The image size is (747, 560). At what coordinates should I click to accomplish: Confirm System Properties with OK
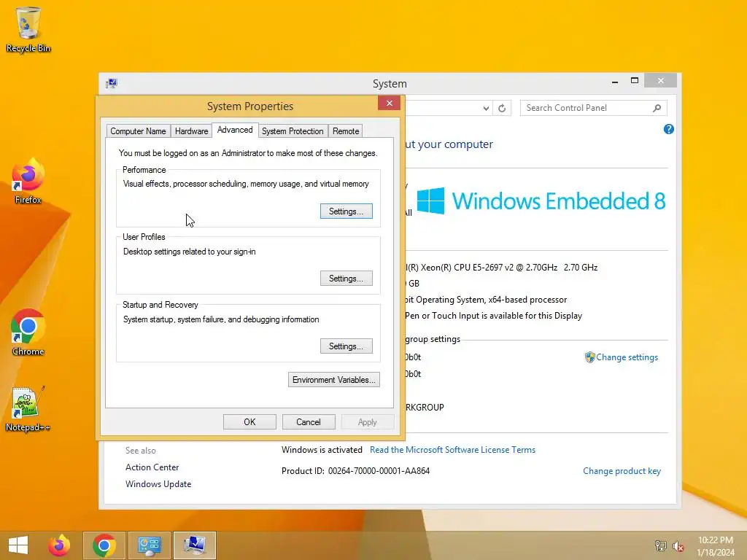click(249, 422)
